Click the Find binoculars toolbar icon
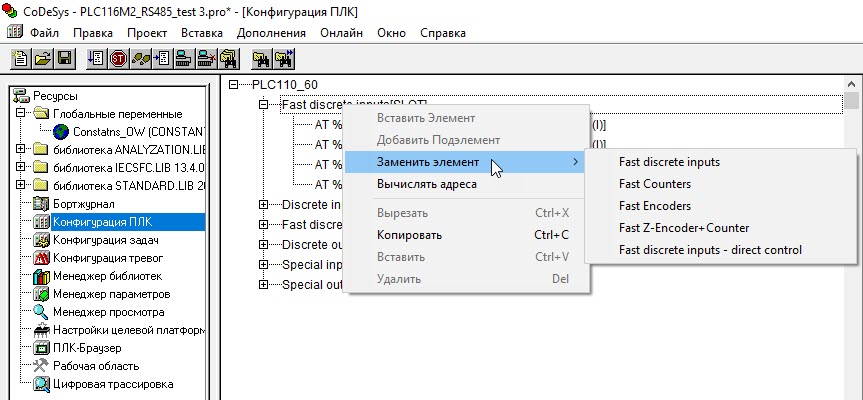 (x=260, y=59)
